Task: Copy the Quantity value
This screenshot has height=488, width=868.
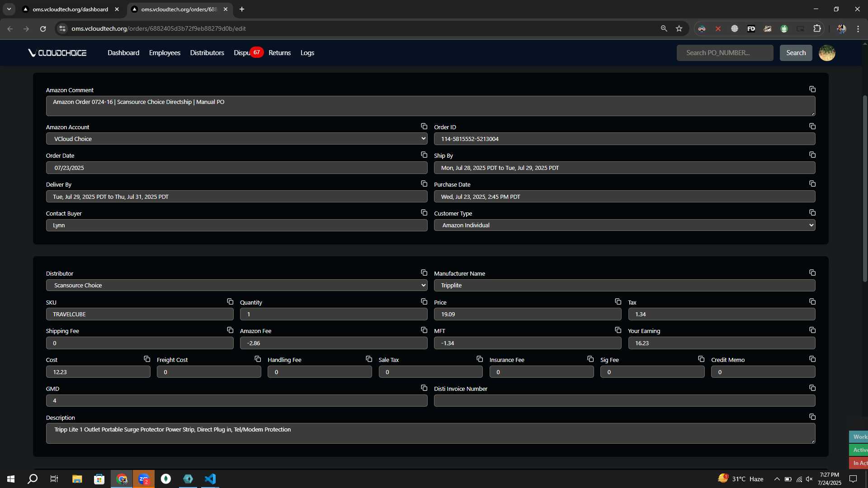Action: (x=424, y=302)
